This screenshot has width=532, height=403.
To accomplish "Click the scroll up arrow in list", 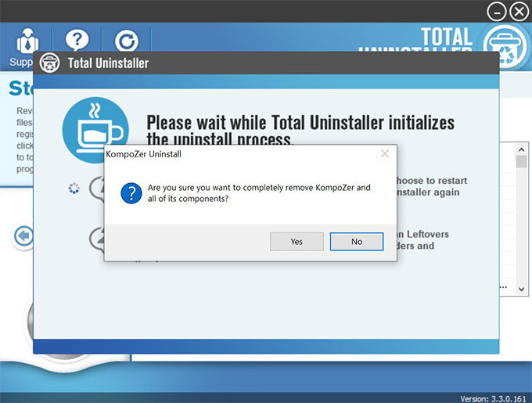I will pos(522,149).
